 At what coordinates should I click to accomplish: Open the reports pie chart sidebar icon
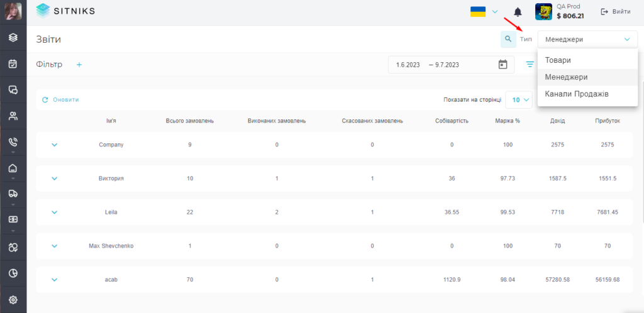(13, 273)
